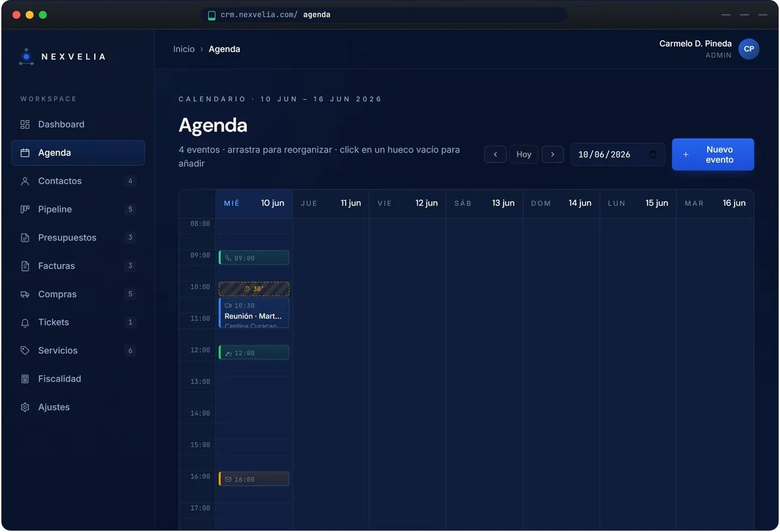This screenshot has height=532, width=780.
Task: Click the phone icon on 09:00 event
Action: tap(228, 258)
